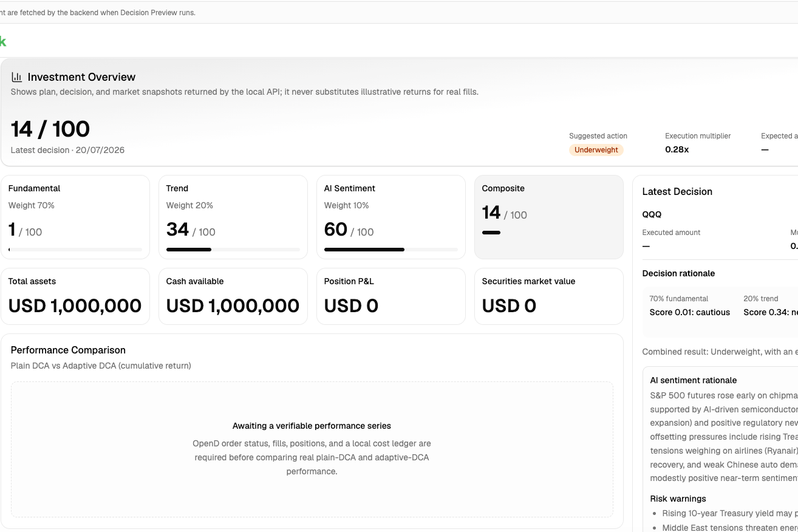Click the Rising 10-year Treasury yield bullet
The image size is (798, 532).
click(730, 513)
